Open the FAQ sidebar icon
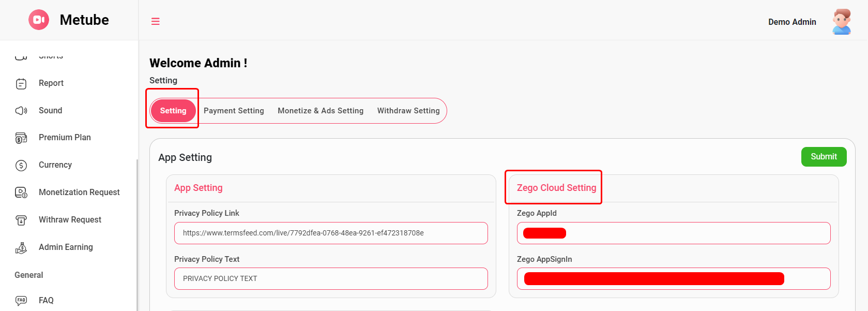 (21, 300)
